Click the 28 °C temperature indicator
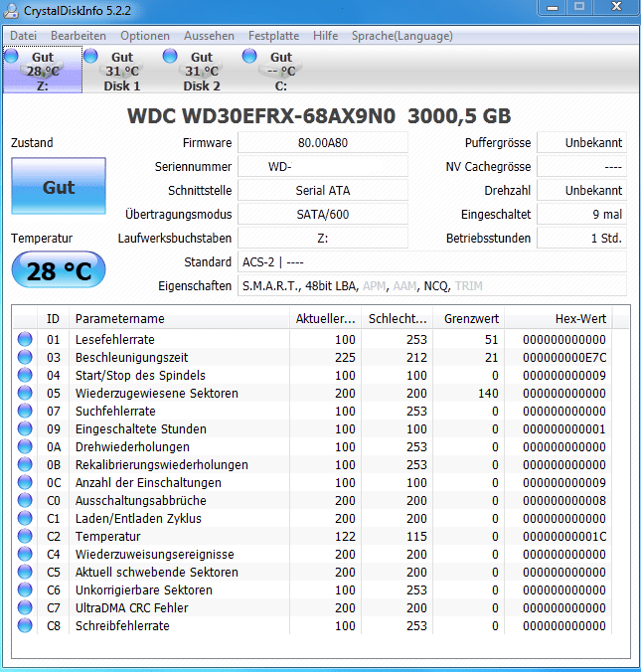Image resolution: width=641 pixels, height=672 pixels. pyautogui.click(x=59, y=269)
